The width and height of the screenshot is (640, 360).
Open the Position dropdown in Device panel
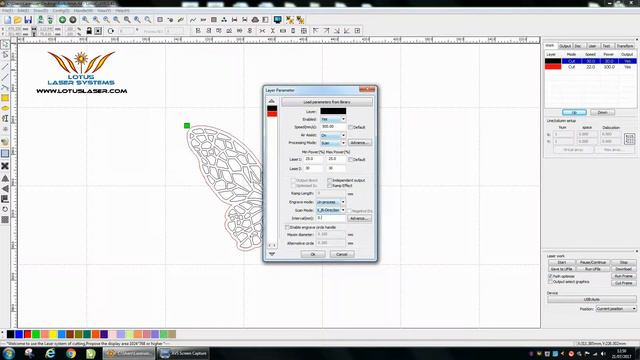(x=616, y=309)
